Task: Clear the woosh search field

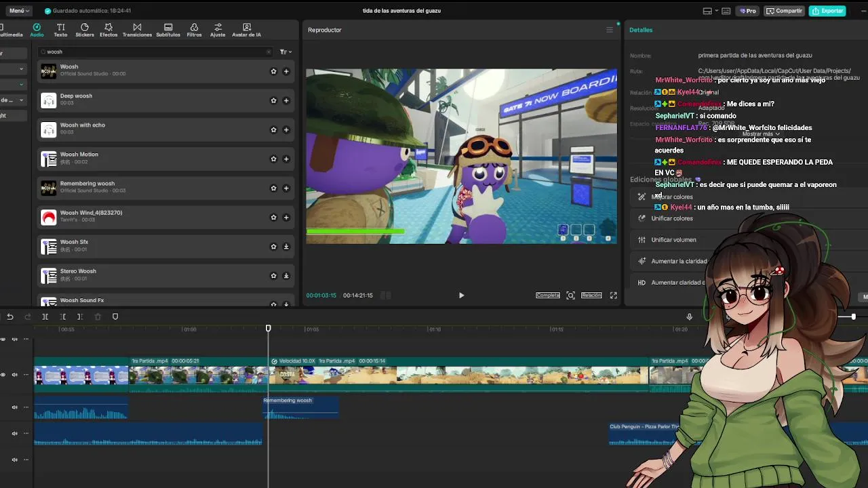Action: point(269,52)
